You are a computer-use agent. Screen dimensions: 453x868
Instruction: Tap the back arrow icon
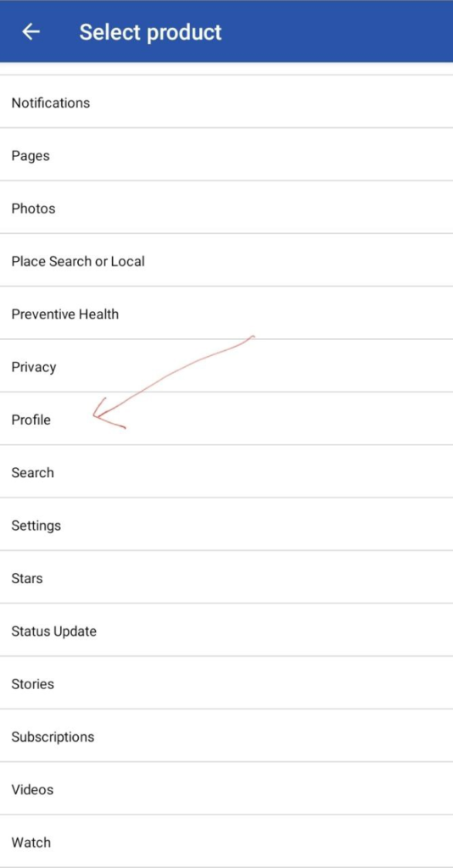[x=31, y=31]
